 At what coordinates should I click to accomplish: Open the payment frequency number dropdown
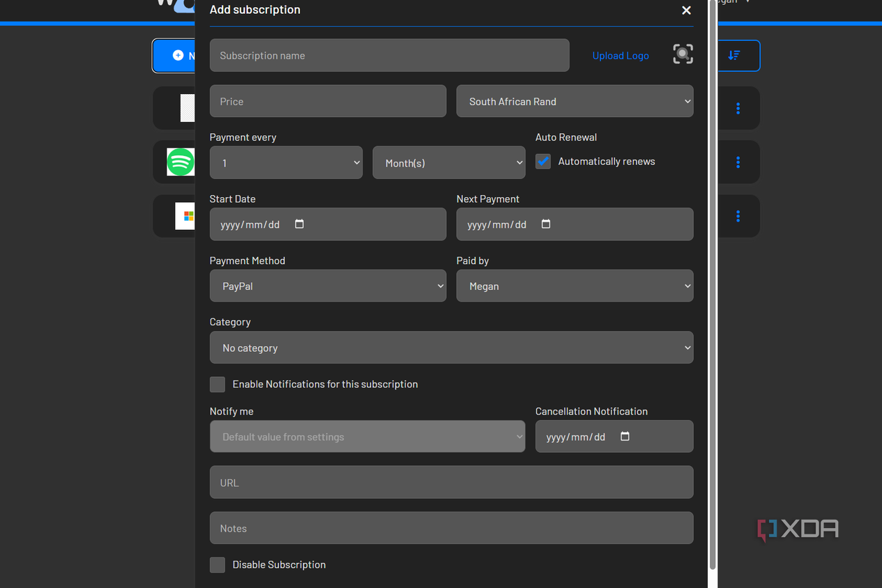(286, 162)
